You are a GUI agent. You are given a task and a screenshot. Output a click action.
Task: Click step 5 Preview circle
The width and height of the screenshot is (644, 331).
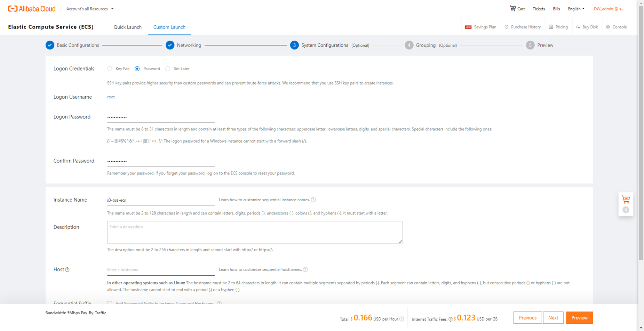(x=530, y=45)
